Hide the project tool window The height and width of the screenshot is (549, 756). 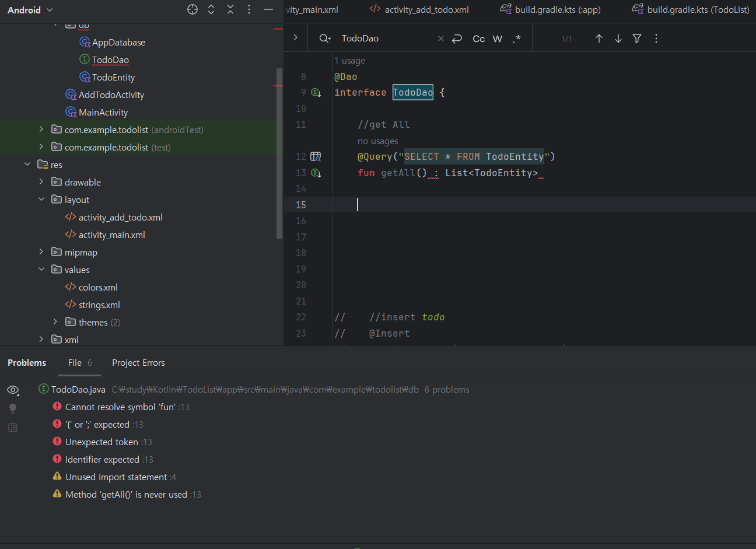[268, 9]
